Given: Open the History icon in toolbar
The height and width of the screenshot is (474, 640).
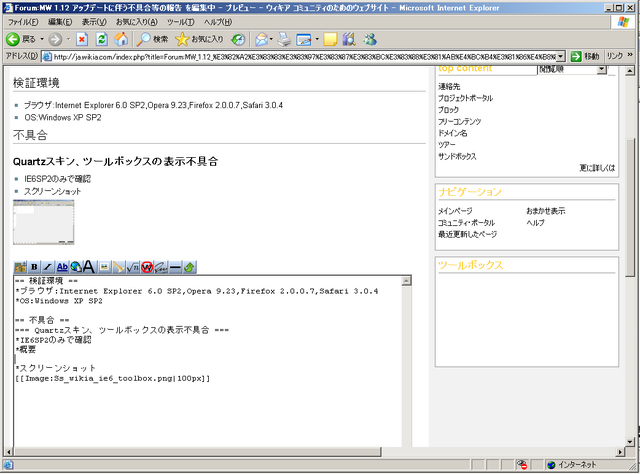Looking at the screenshot, I should (238, 39).
